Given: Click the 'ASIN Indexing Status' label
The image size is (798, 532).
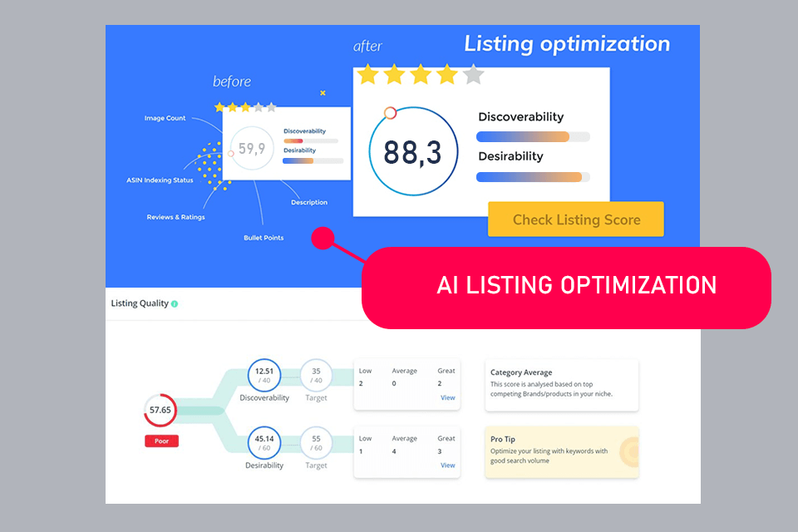Looking at the screenshot, I should point(160,180).
